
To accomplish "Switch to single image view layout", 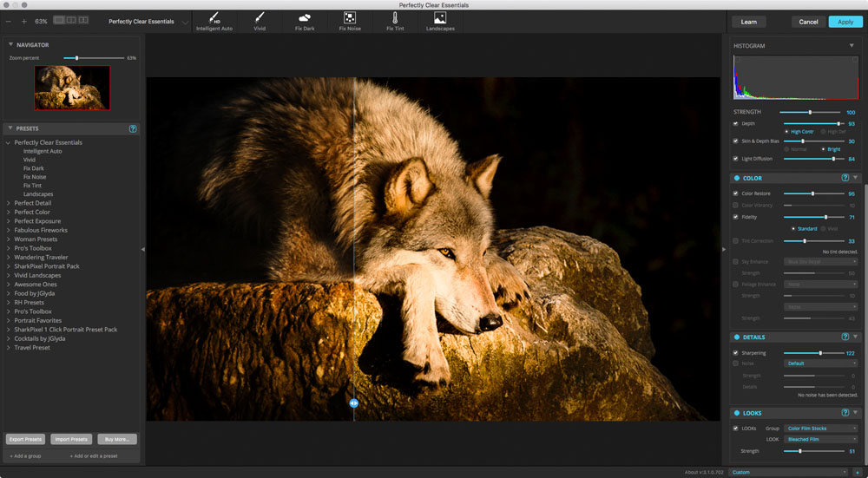I will point(59,21).
